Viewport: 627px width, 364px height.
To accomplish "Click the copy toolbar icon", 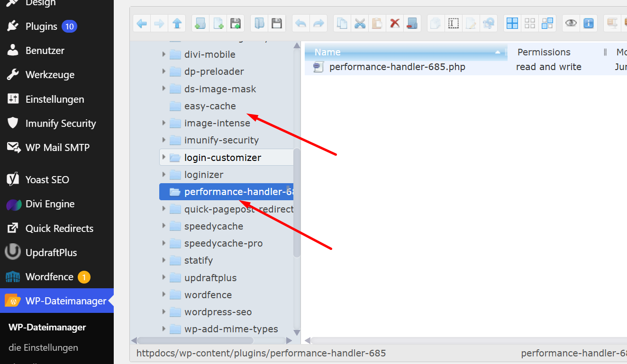I will (x=342, y=23).
